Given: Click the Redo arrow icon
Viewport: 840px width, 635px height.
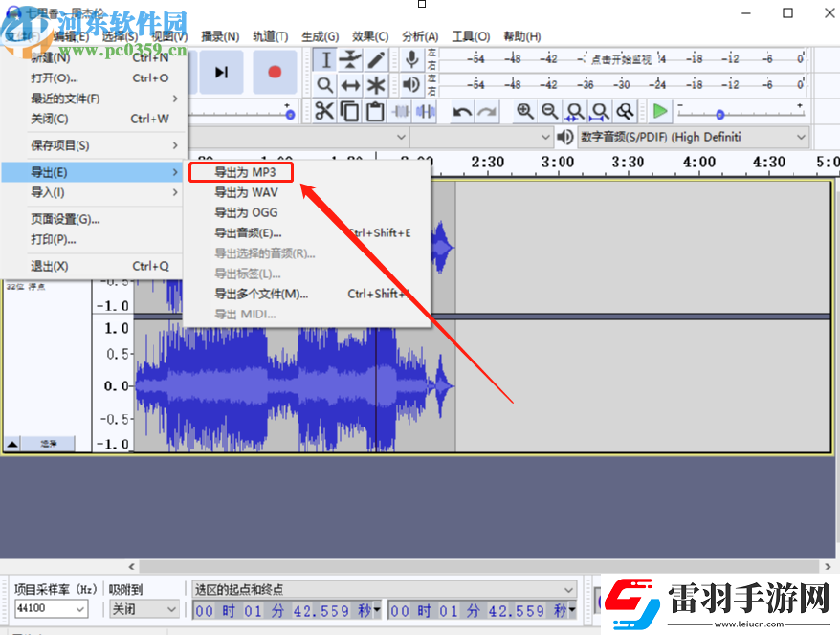Looking at the screenshot, I should (487, 111).
